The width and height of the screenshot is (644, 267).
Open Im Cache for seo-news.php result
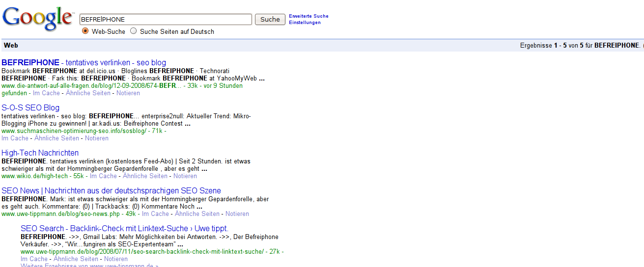pos(155,214)
